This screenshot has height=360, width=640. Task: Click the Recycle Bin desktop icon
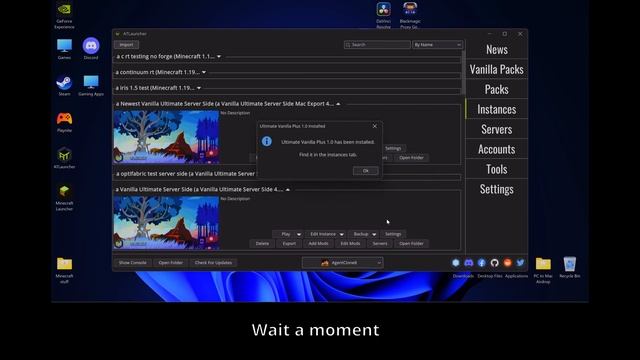(569, 267)
